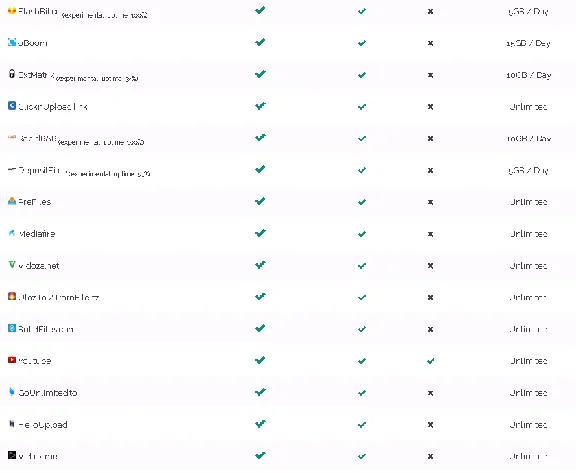Open the GoUnlimited.to host name
Viewport: 576px width, 473px height.
(48, 393)
